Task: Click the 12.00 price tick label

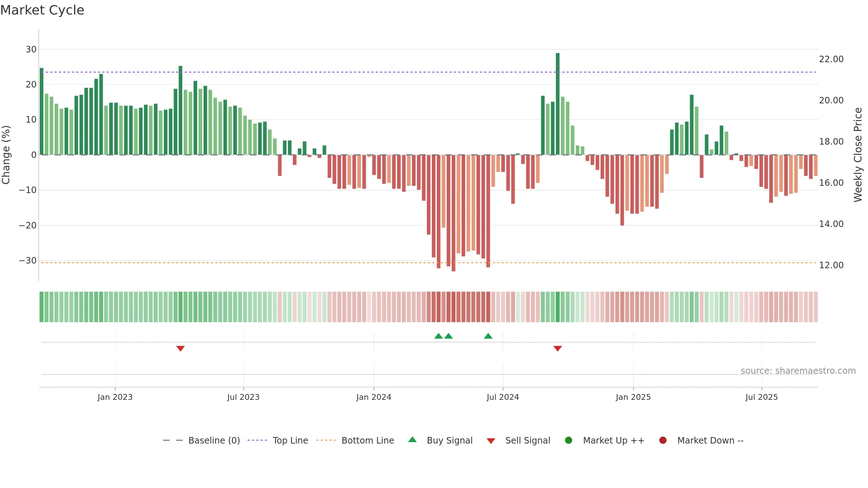Action: click(x=831, y=265)
